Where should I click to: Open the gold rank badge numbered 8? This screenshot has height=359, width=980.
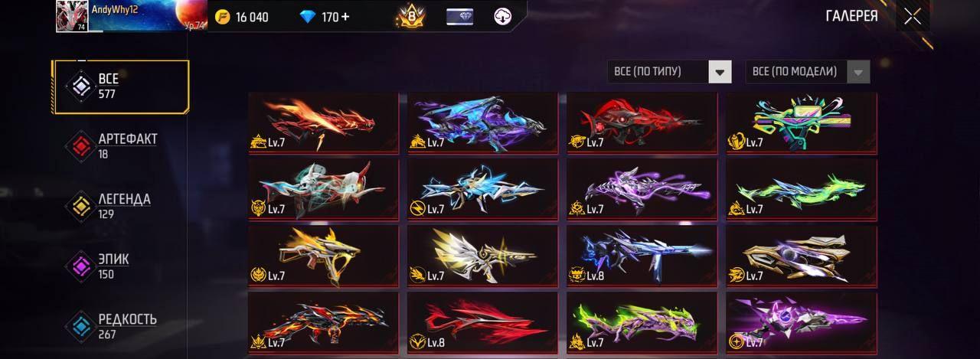pyautogui.click(x=410, y=17)
